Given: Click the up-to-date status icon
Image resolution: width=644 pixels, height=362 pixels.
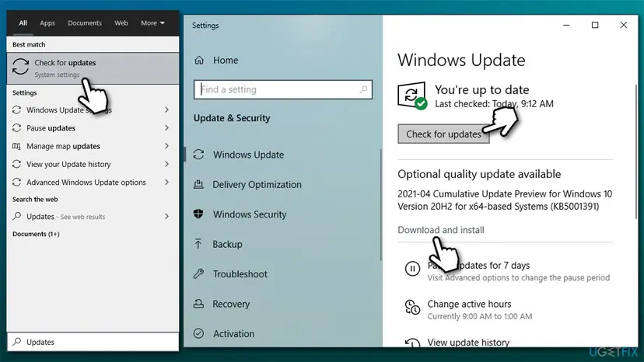Looking at the screenshot, I should (x=412, y=96).
